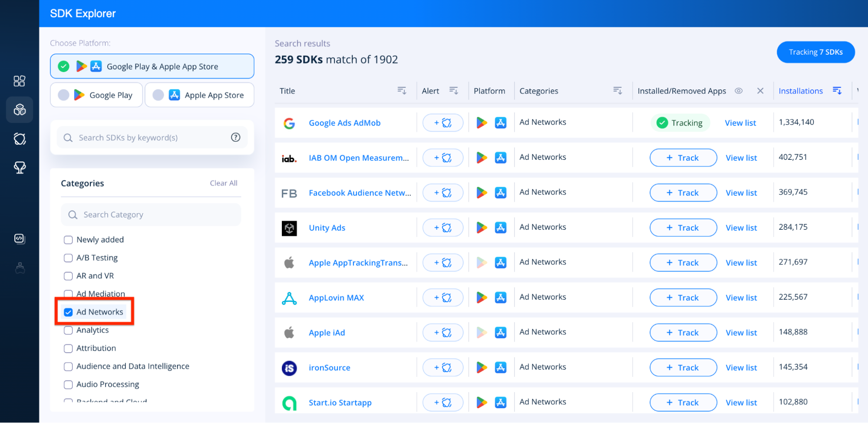Image resolution: width=868 pixels, height=423 pixels.
Task: Check the Analytics category
Action: coord(68,330)
